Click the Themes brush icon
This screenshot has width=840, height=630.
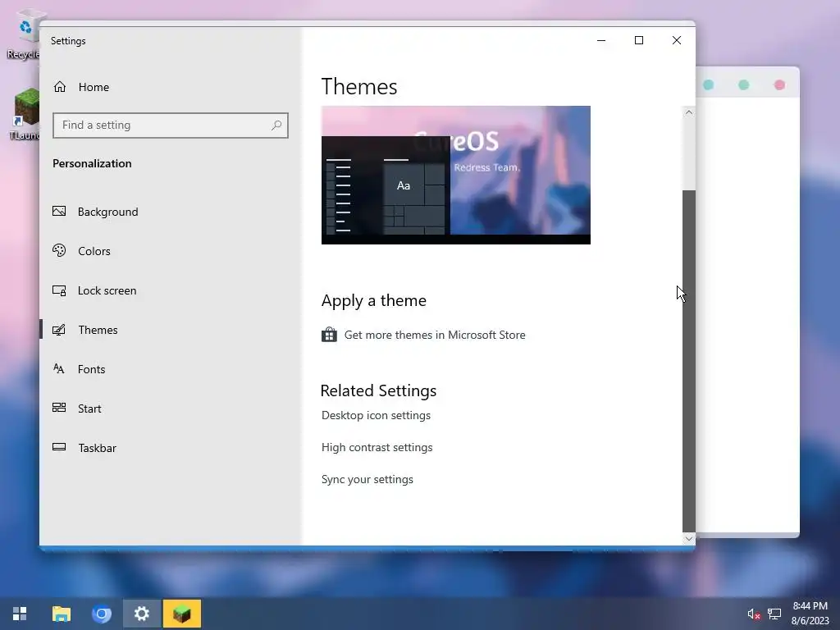(x=59, y=330)
